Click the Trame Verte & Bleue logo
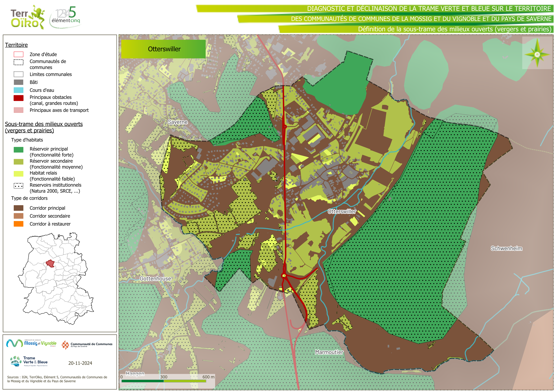The image size is (555, 392). (29, 361)
